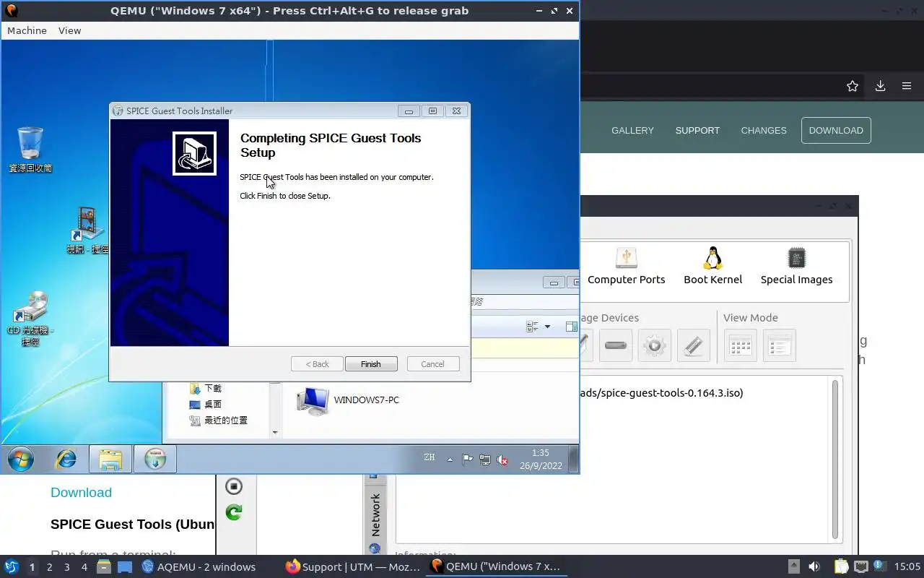
Task: Toggle the Explorer preview pane icon
Action: pyautogui.click(x=571, y=327)
